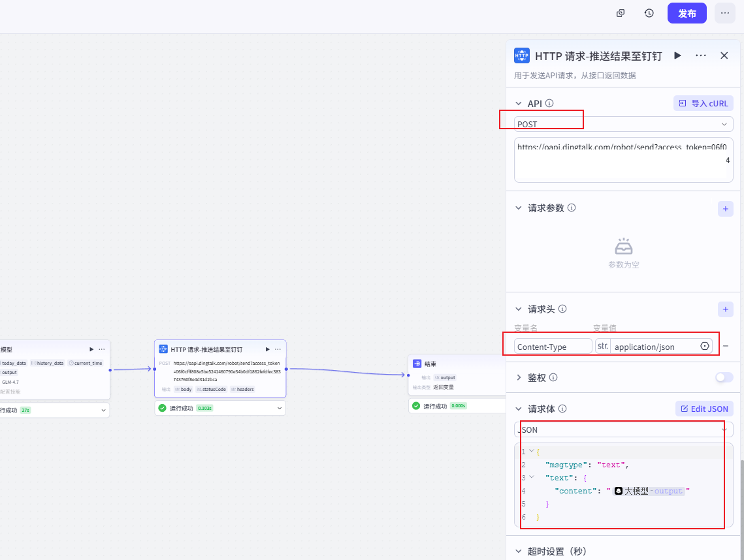Open the JSON body type dropdown

[x=623, y=429]
